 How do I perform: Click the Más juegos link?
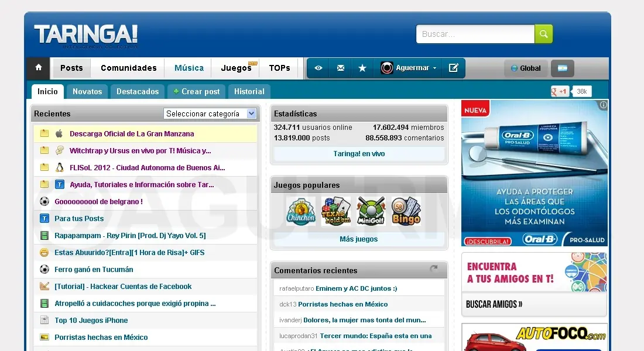pyautogui.click(x=358, y=239)
